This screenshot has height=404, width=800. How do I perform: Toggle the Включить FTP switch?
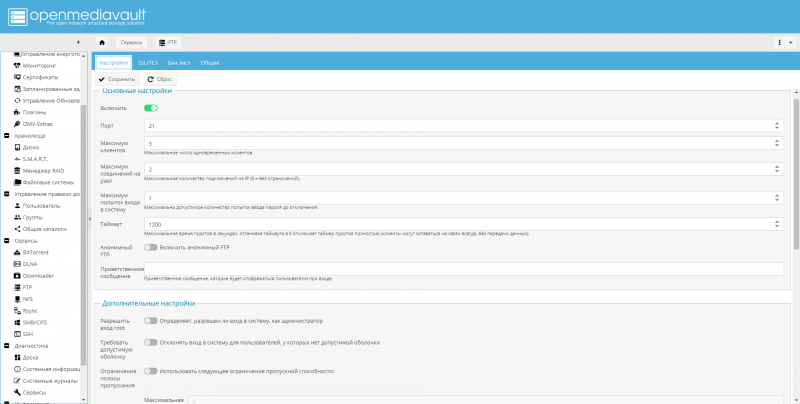(151, 108)
